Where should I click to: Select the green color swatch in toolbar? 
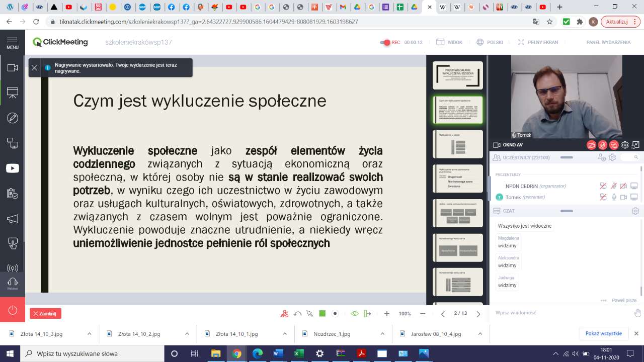point(323,314)
